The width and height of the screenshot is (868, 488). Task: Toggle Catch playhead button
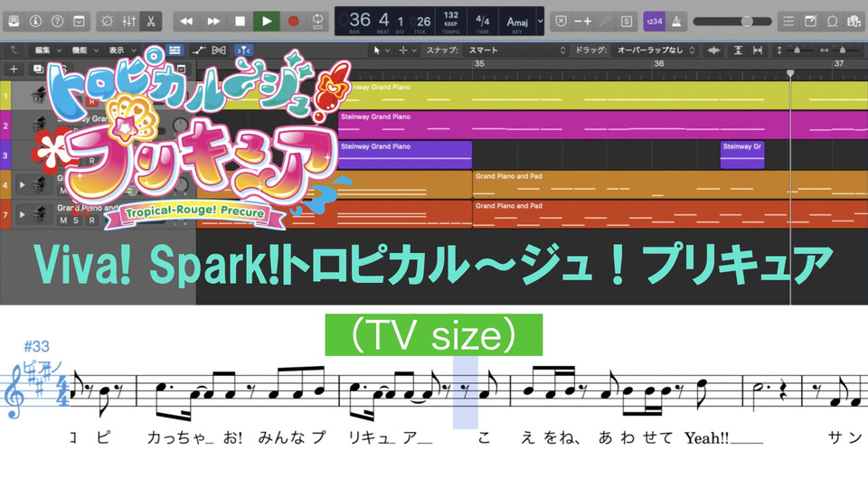click(243, 51)
